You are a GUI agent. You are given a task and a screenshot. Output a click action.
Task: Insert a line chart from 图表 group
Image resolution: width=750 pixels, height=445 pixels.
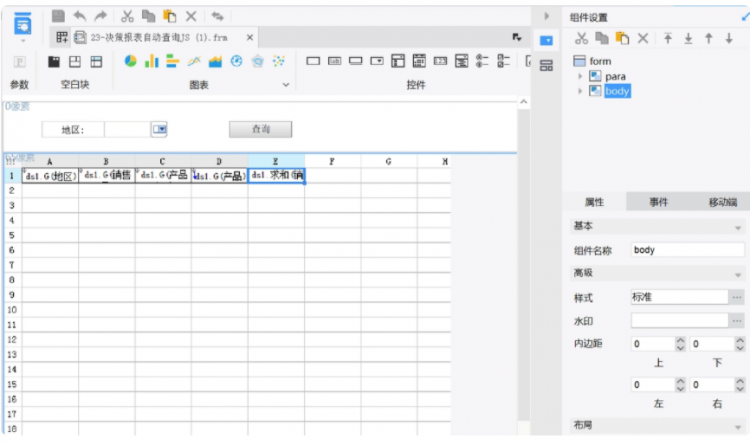[x=194, y=61]
